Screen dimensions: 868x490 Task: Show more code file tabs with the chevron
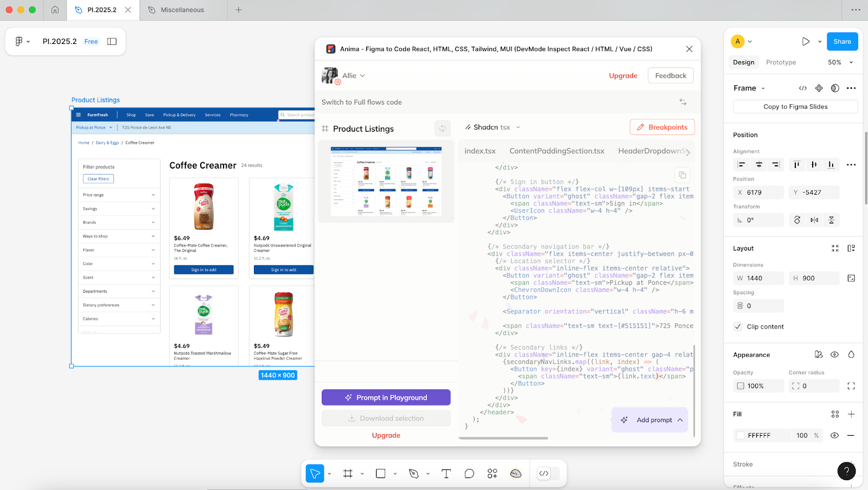click(688, 152)
